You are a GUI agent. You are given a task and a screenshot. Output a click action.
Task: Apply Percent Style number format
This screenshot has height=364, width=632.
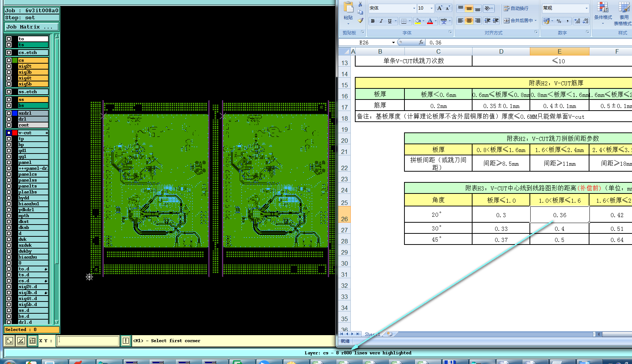(x=559, y=21)
